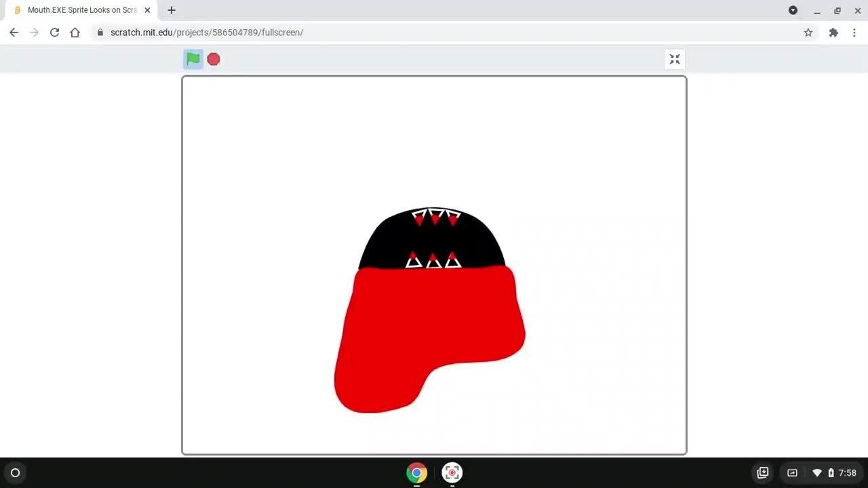
Task: Launch Chrome from the shelf
Action: 417,472
